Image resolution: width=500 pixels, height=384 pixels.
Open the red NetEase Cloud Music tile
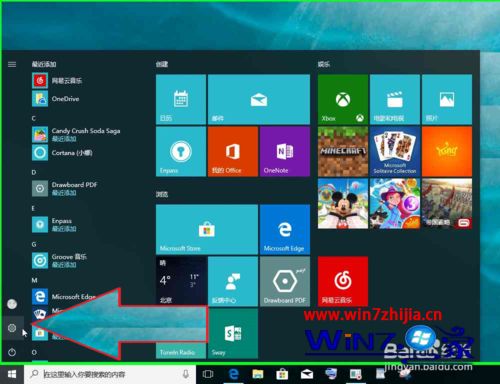(343, 281)
